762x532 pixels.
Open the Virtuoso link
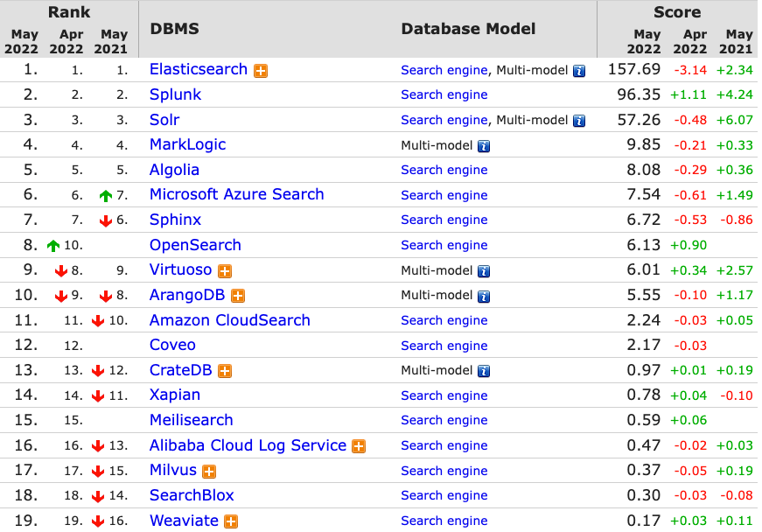[180, 269]
